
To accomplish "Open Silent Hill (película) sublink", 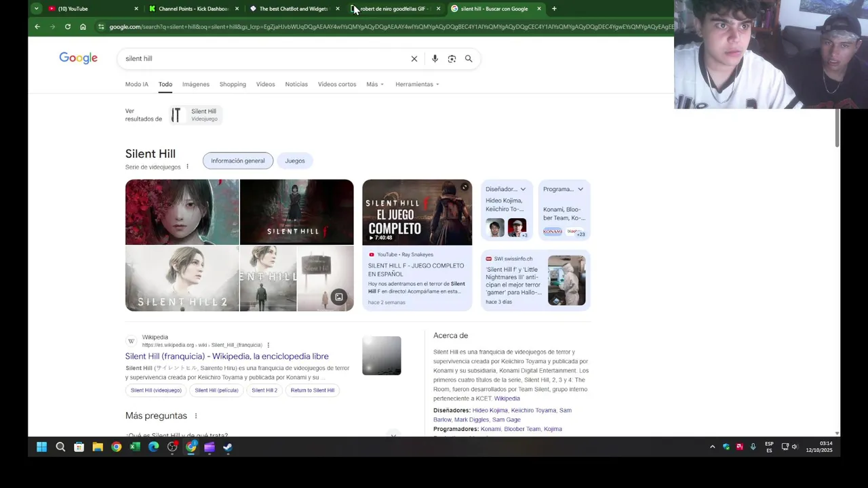I will [x=216, y=390].
